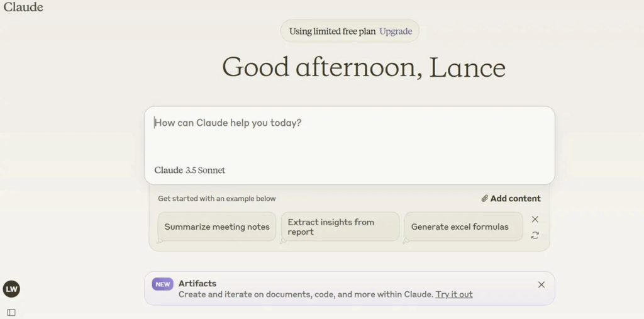Follow the "Try it out" link

[454, 294]
